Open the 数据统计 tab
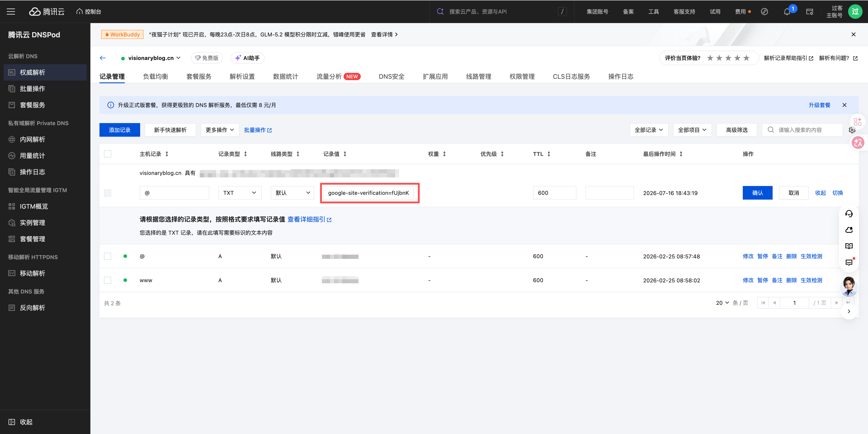The image size is (868, 434). (285, 76)
